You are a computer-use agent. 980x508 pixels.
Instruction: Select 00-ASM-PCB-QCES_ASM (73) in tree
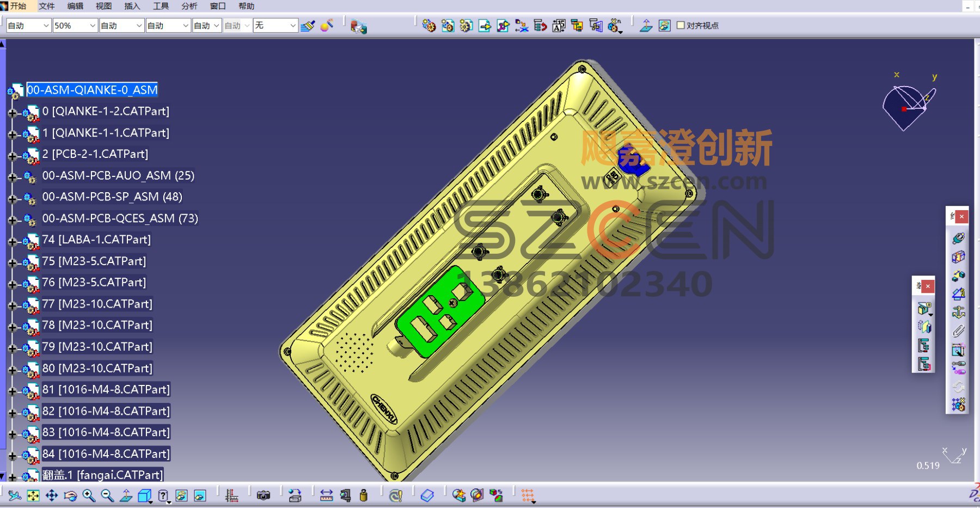(120, 218)
